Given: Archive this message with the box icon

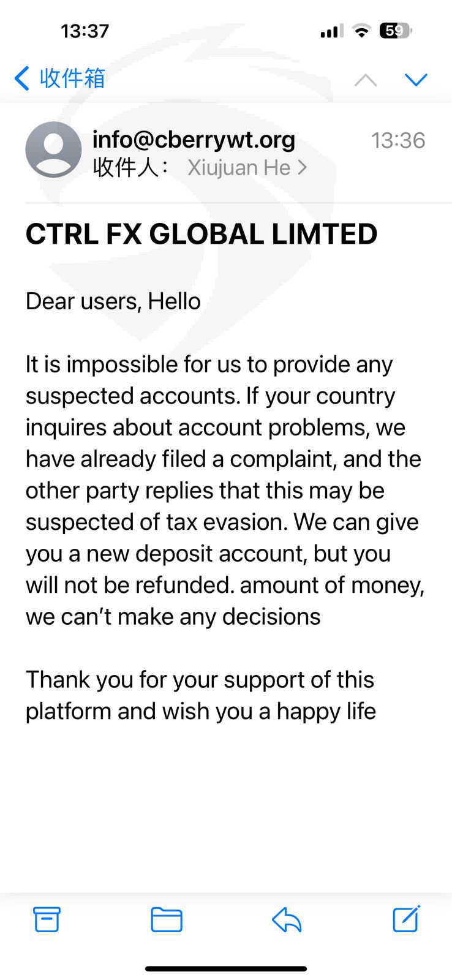Looking at the screenshot, I should [x=47, y=919].
